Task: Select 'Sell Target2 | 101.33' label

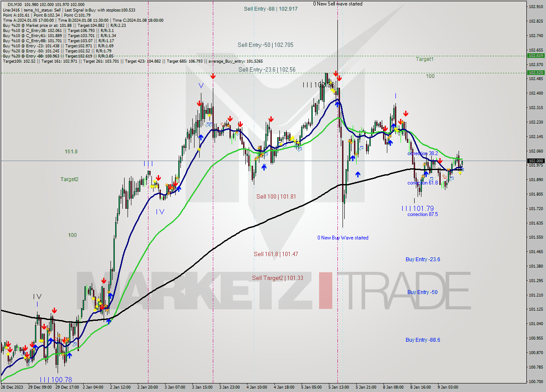Action: pyautogui.click(x=278, y=278)
